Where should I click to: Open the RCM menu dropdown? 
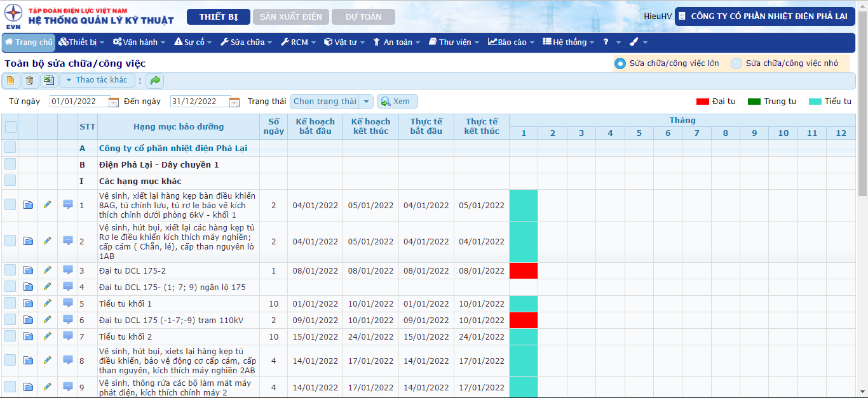click(298, 42)
